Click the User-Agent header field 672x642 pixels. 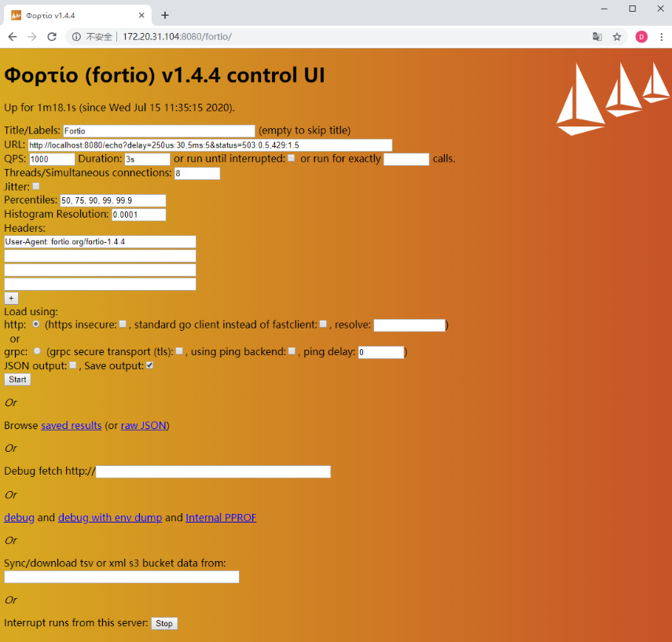click(100, 242)
